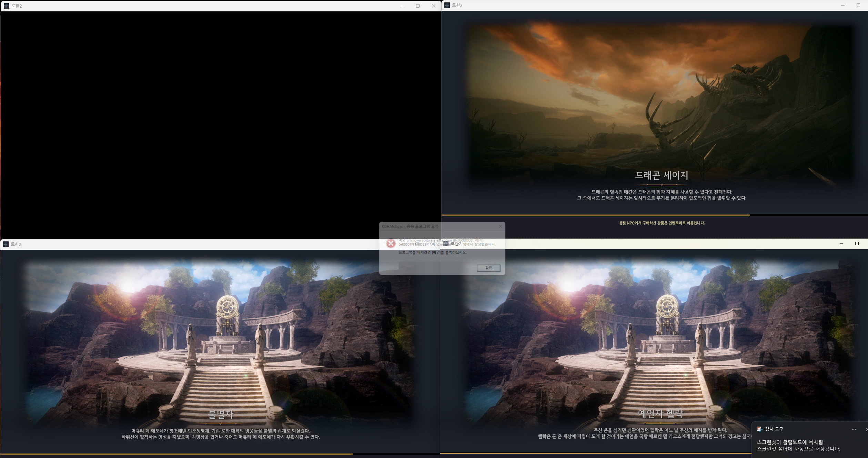The height and width of the screenshot is (458, 868).
Task: Click the 캡처 도구 icon in notification
Action: coord(759,429)
